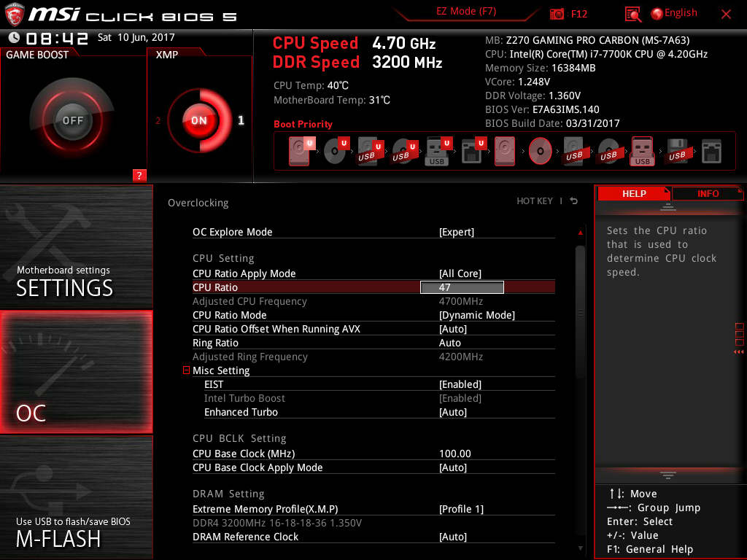747x560 pixels.
Task: Click the back arrow next to HOT KEY
Action: [573, 201]
